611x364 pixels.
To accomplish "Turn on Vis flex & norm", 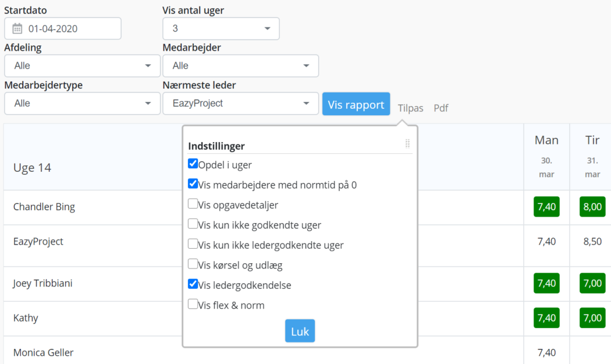I will pyautogui.click(x=193, y=304).
